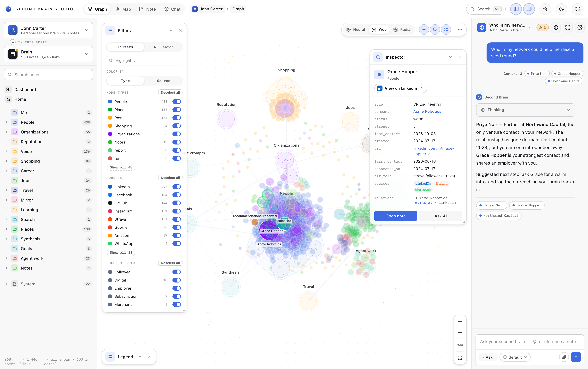This screenshot has height=369, width=588.
Task: Toggle the graph inspector magnifier icon
Action: (x=435, y=29)
